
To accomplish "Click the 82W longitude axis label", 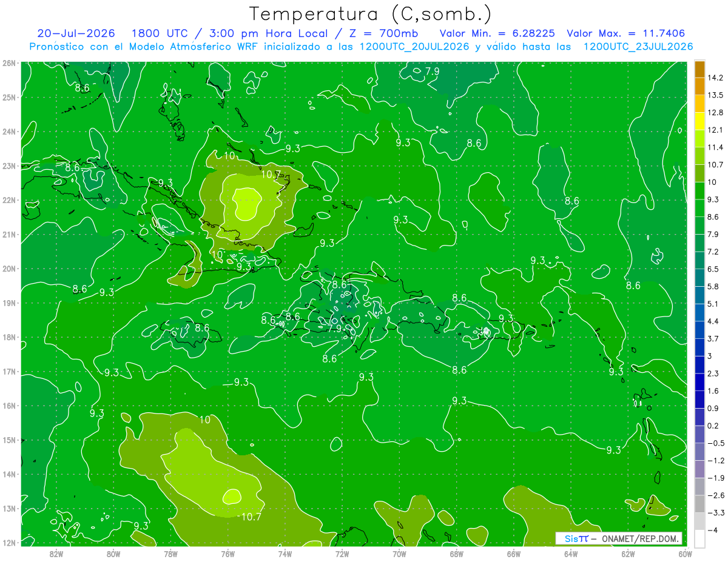I will click(x=56, y=554).
